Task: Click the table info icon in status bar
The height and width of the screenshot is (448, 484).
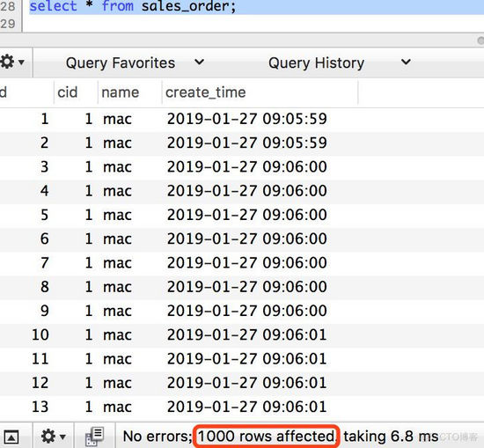Action: coord(94,437)
